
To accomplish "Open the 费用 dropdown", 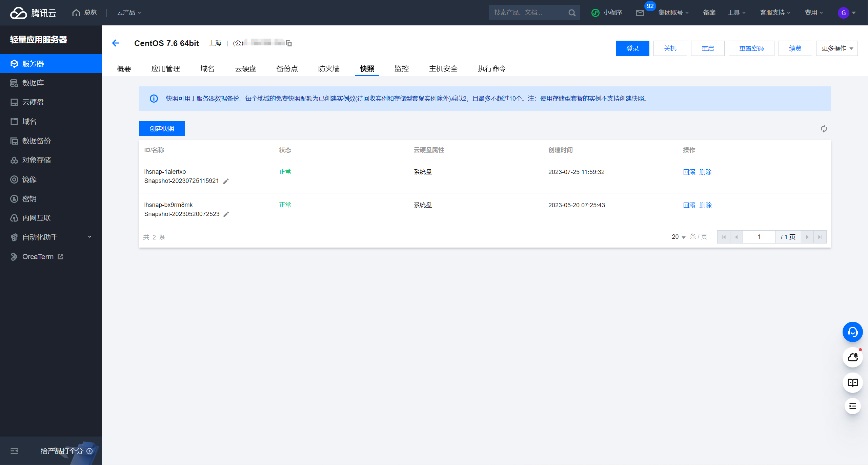I will [x=814, y=13].
